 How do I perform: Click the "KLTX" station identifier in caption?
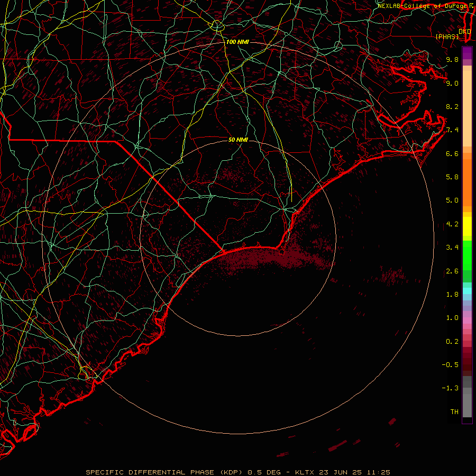pyautogui.click(x=305, y=472)
